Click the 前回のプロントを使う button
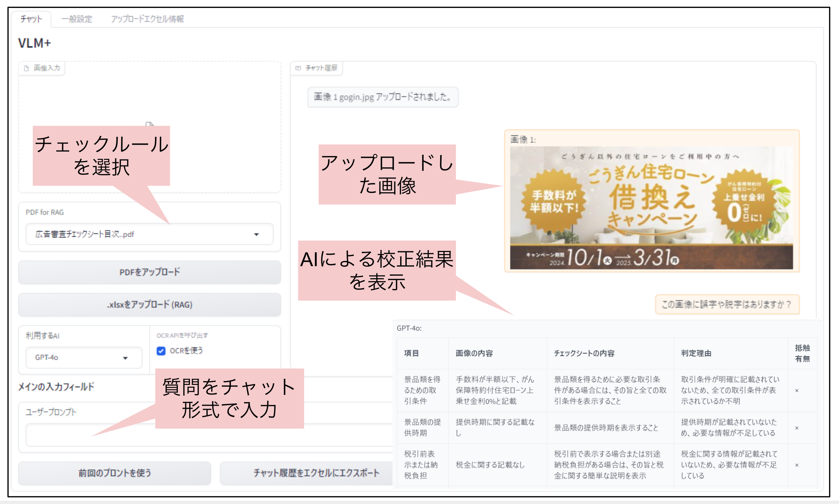 115,473
